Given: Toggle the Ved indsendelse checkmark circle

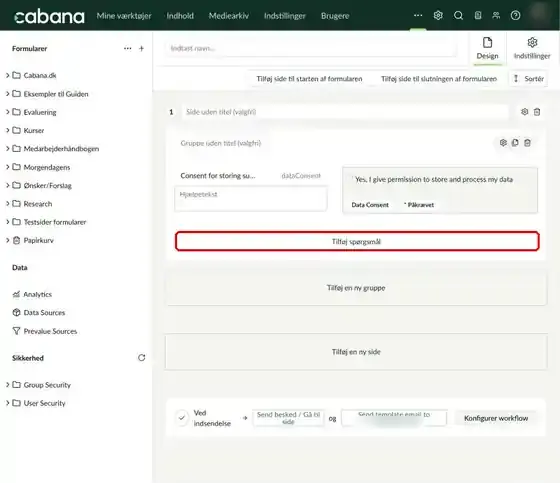Looking at the screenshot, I should click(182, 418).
